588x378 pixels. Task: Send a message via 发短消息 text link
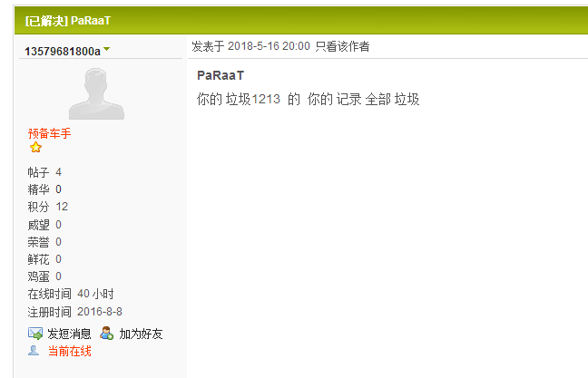[x=69, y=334]
